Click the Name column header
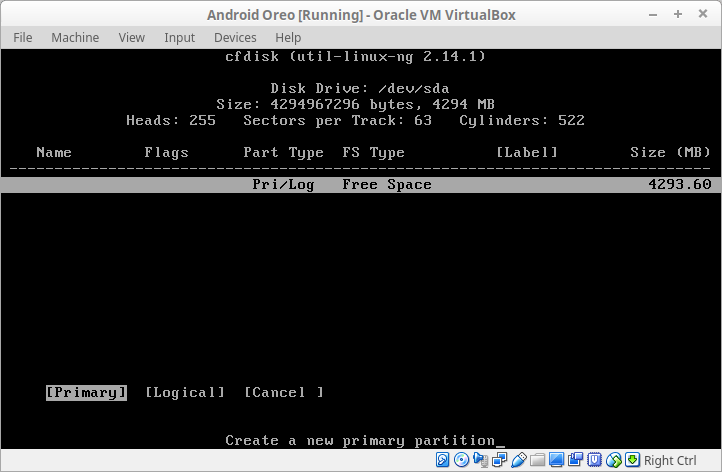722x472 pixels. (54, 152)
